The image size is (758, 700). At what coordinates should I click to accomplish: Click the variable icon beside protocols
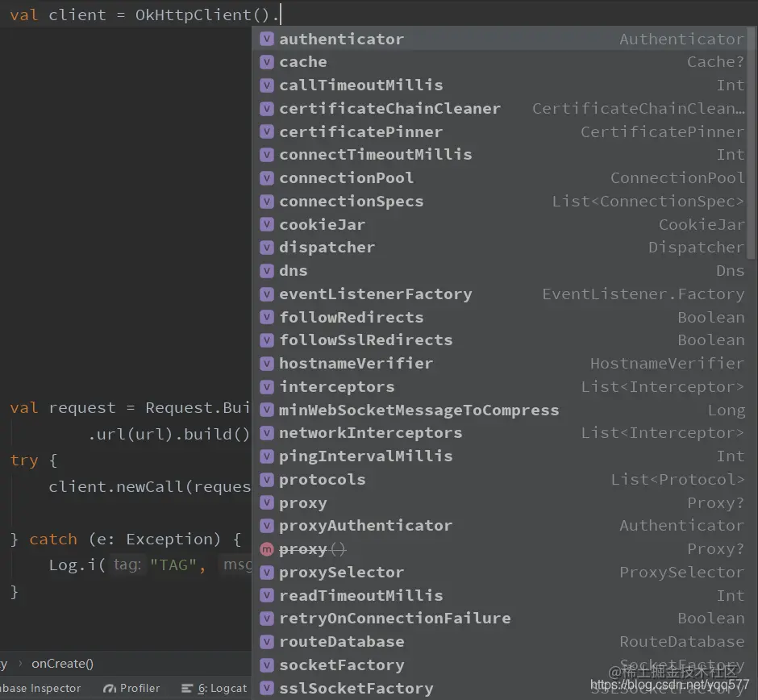267,480
